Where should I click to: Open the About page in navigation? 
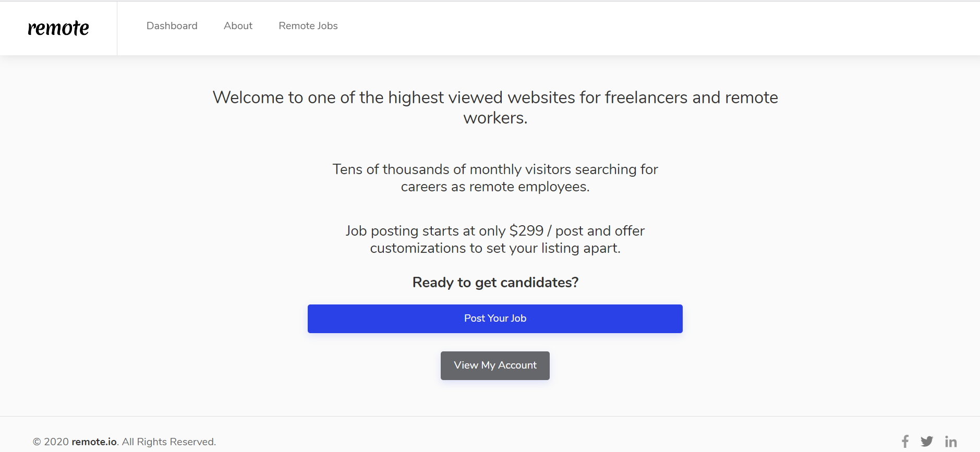[238, 26]
